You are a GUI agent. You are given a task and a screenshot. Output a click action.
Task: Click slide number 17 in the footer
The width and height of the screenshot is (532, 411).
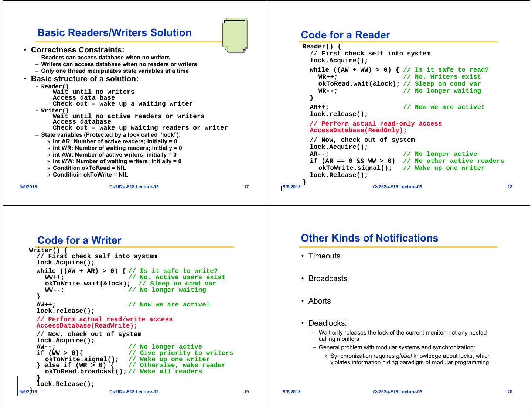(246, 187)
